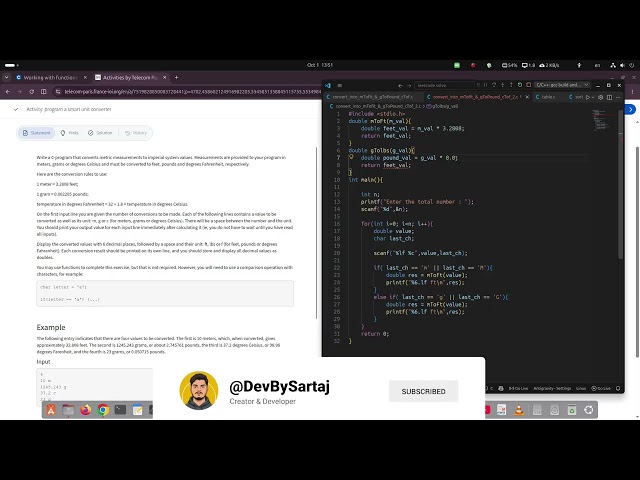This screenshot has height=480, width=640.
Task: Step into in the debug toolbar
Action: pos(503,85)
